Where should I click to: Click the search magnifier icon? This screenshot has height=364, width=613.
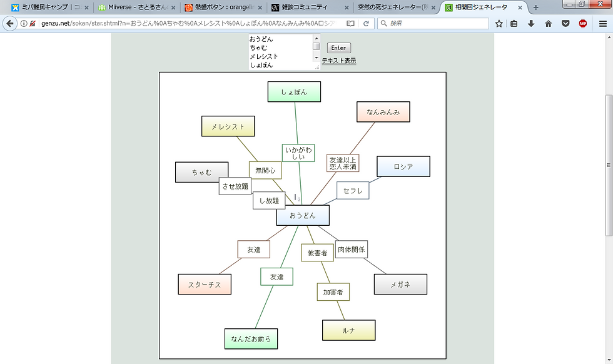384,24
